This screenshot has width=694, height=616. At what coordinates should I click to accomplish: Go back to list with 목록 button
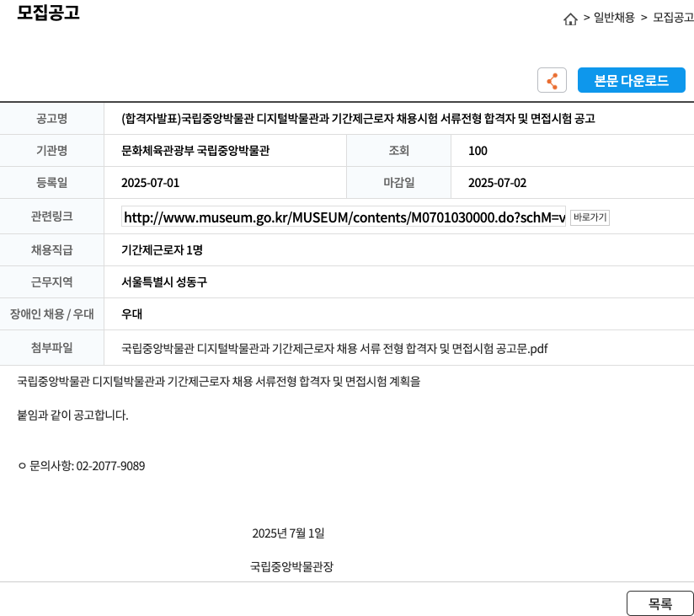click(x=660, y=603)
